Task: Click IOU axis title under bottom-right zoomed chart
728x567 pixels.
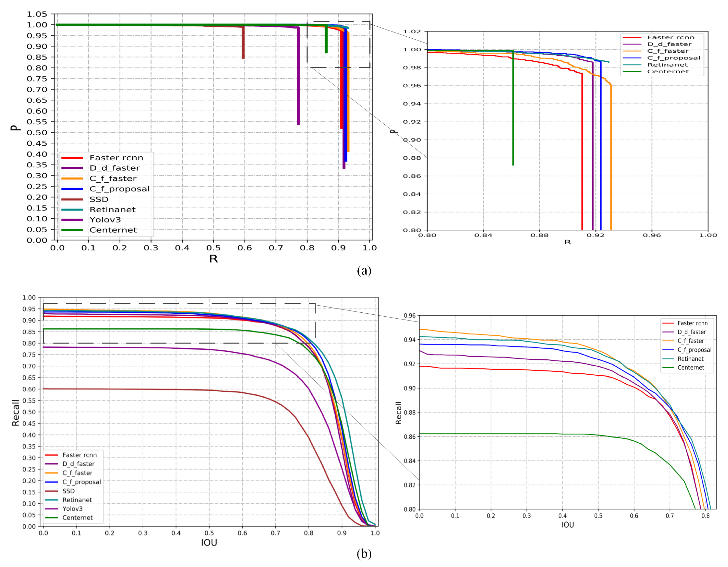Action: click(568, 525)
